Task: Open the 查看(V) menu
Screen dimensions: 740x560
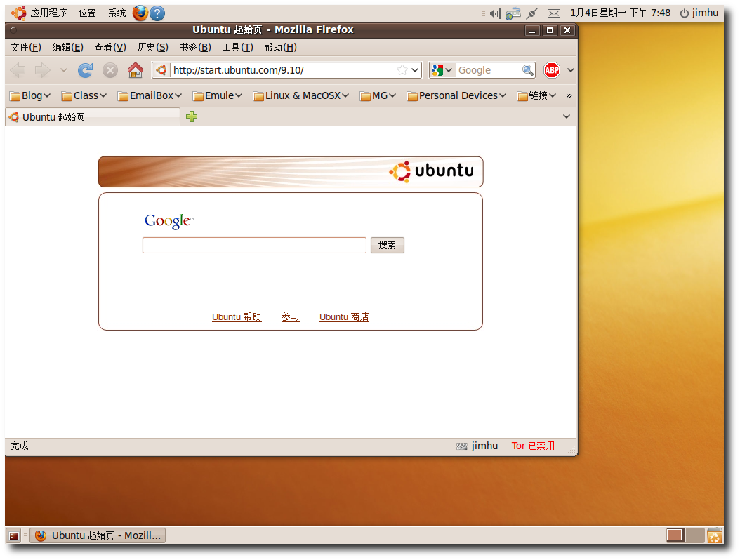Action: tap(110, 47)
